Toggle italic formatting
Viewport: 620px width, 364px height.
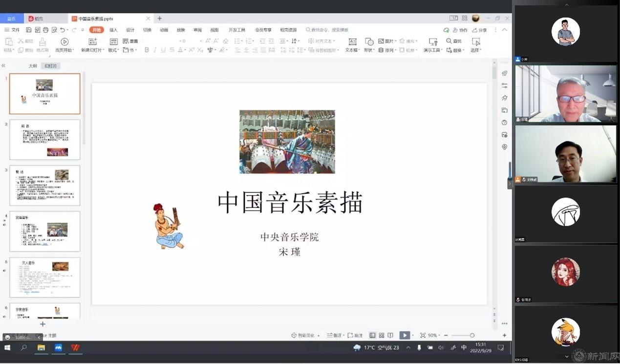tap(155, 50)
